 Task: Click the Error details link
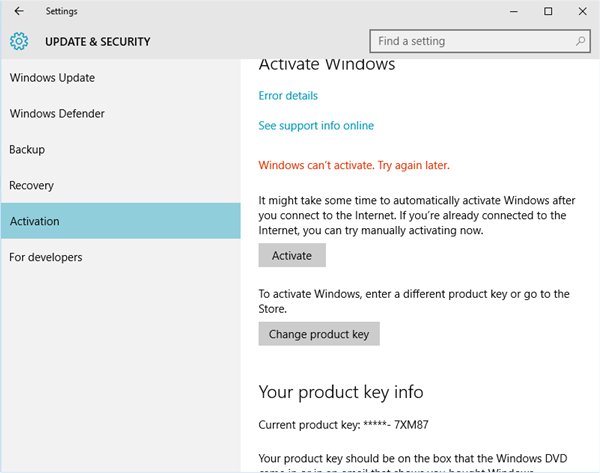[288, 96]
